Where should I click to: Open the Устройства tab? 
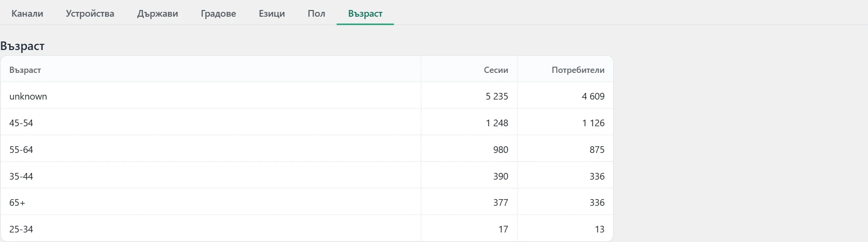tap(90, 13)
